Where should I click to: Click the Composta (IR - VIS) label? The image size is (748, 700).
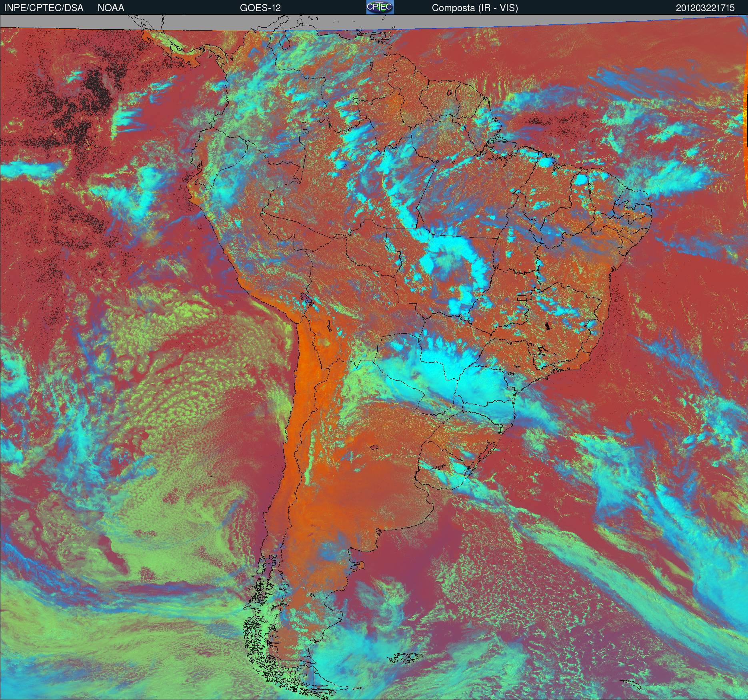pos(475,8)
